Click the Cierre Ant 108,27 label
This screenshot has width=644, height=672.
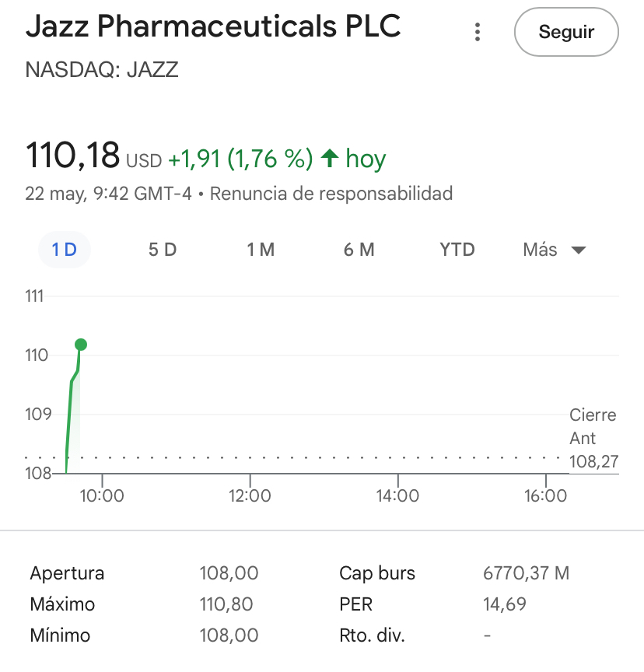[x=593, y=438]
